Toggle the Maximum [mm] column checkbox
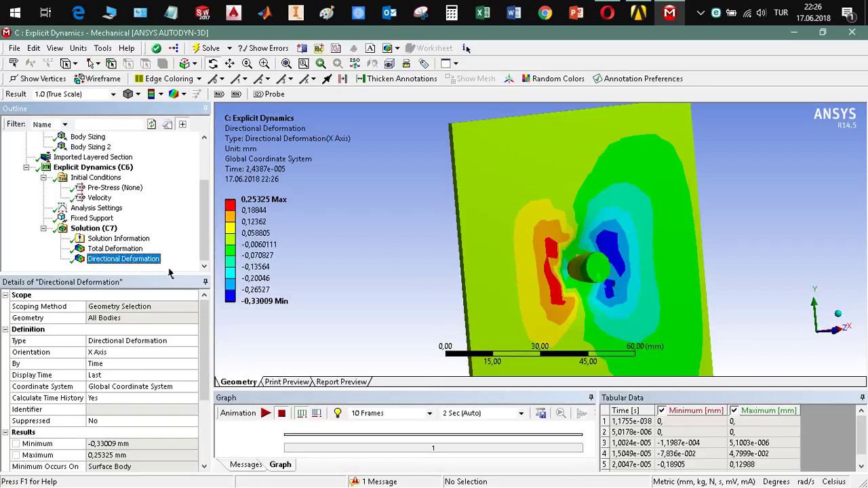 (734, 411)
